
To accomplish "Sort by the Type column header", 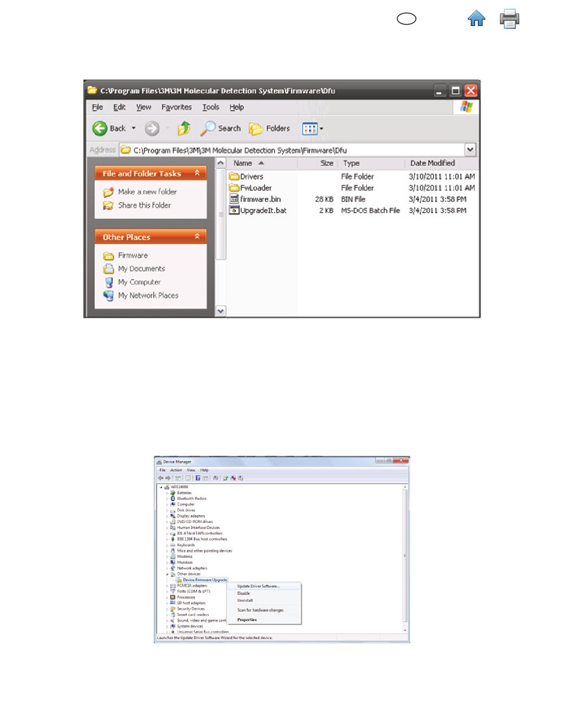I will 371,163.
